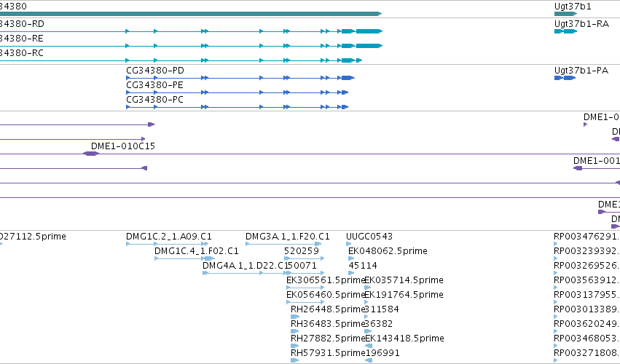Click the RP003137955 label
The image size is (620, 364).
coord(586,295)
